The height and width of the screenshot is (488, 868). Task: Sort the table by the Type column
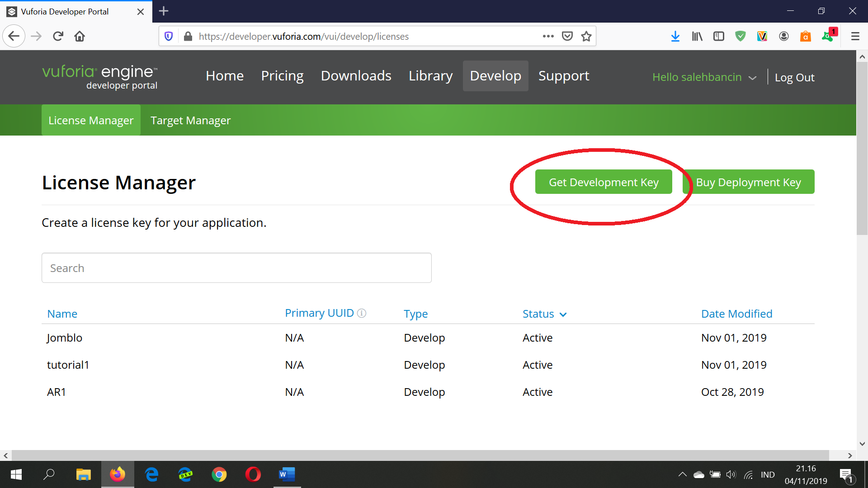415,314
